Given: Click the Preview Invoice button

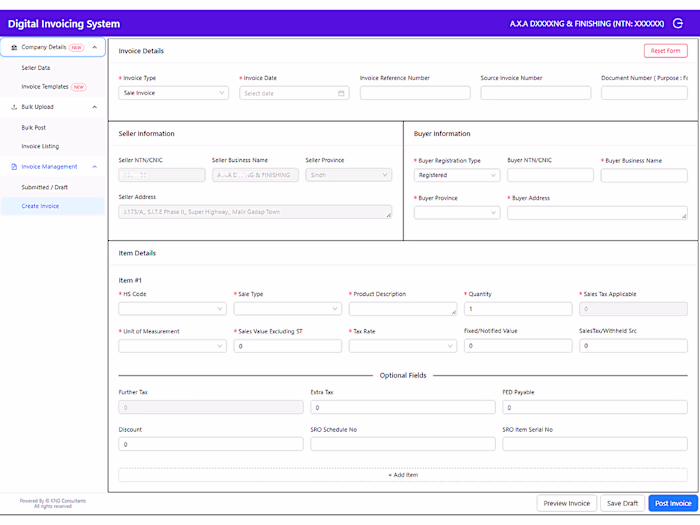Looking at the screenshot, I should (x=567, y=504).
